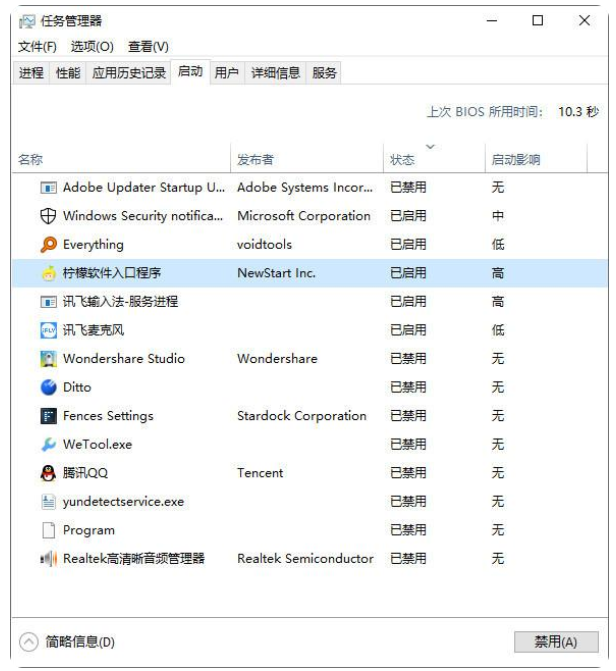Select the Realtek高清晰音频管理器 row name
The width and height of the screenshot is (616, 671).
[134, 559]
